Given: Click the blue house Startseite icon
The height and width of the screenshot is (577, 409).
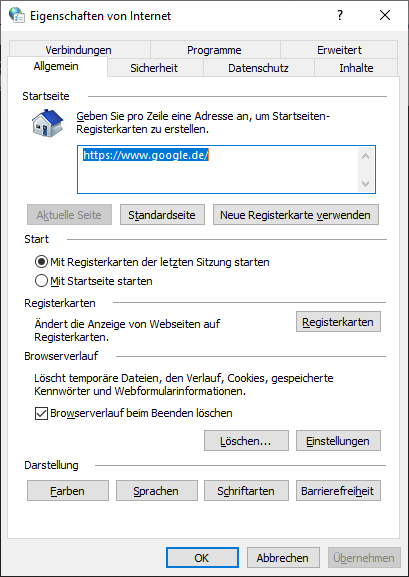Looking at the screenshot, I should click(47, 123).
